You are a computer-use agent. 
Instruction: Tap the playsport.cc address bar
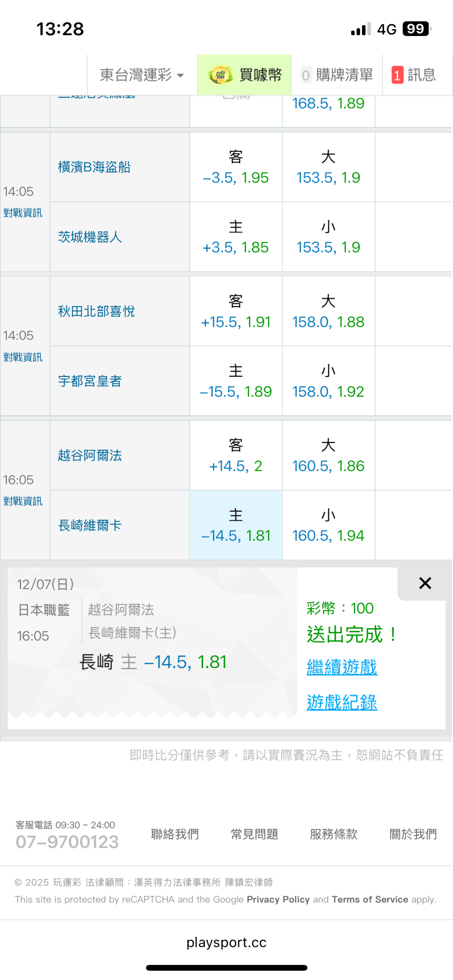click(x=226, y=942)
